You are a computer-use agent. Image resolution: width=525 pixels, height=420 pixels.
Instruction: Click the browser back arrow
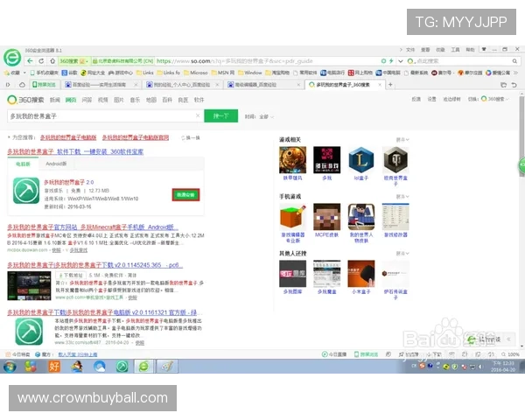pyautogui.click(x=30, y=61)
